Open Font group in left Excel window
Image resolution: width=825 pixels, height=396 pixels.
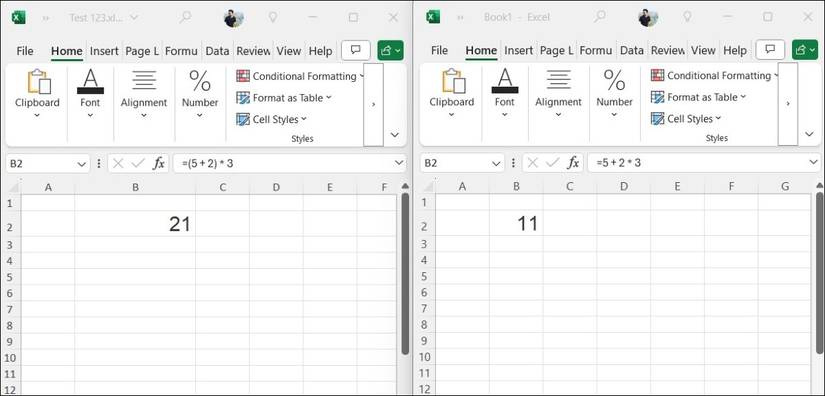[90, 94]
